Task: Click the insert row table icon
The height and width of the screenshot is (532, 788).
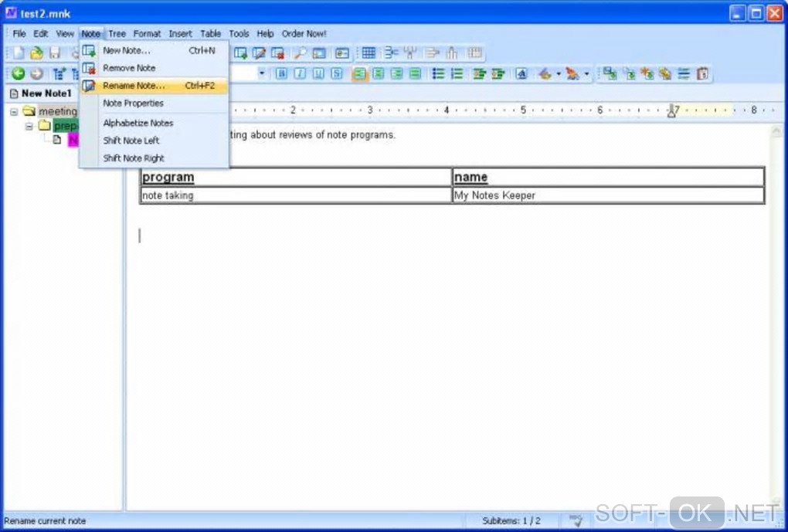Action: (x=391, y=53)
